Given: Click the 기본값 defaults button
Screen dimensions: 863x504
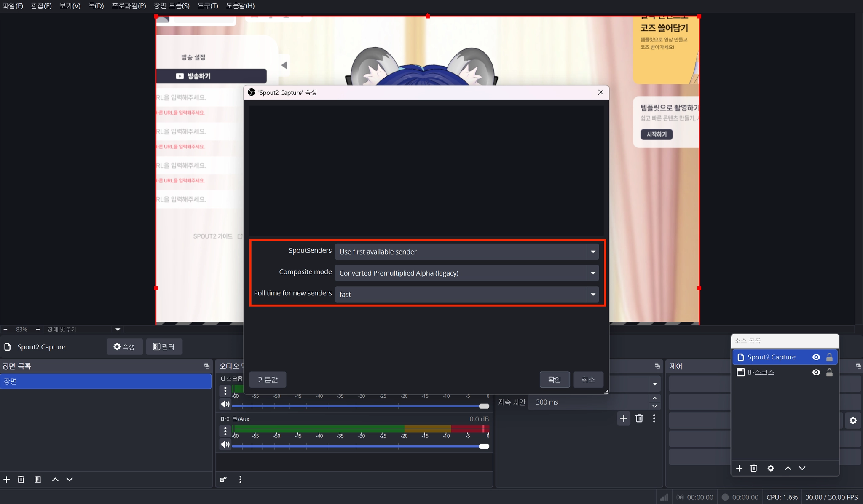Looking at the screenshot, I should pyautogui.click(x=268, y=379).
